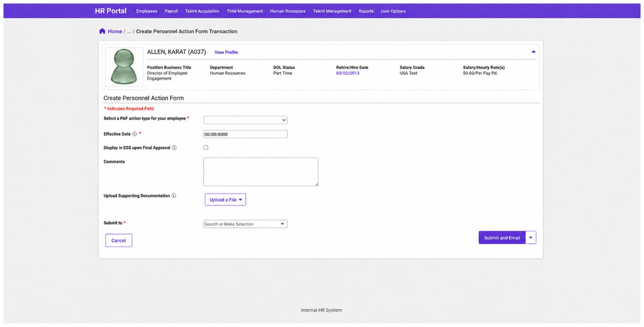644x327 pixels.
Task: Click the ALLEN, KARAT (A037) name
Action: click(177, 52)
